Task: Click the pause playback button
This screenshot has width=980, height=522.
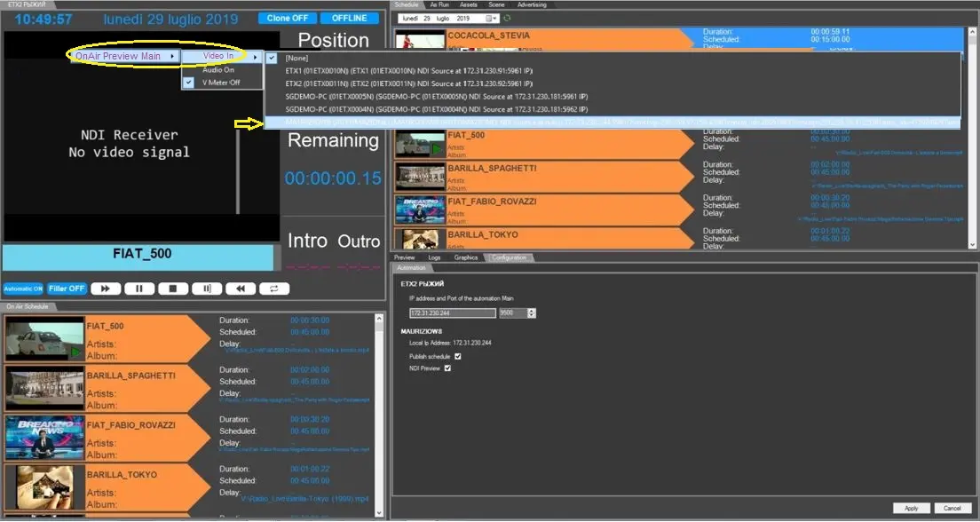Action: coord(139,289)
